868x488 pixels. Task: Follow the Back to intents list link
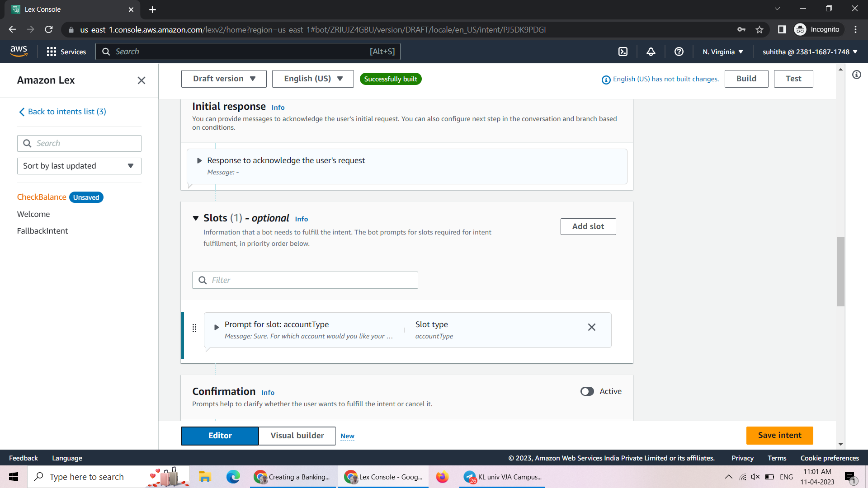(66, 112)
